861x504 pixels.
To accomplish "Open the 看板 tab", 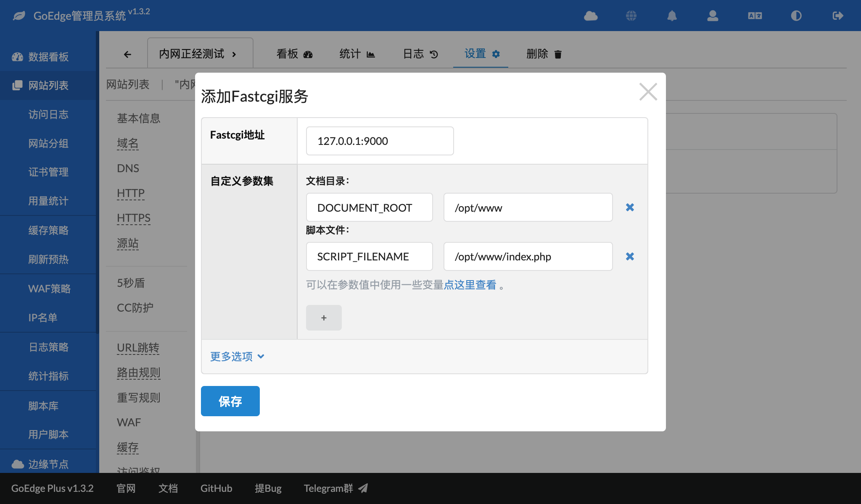I will [x=294, y=54].
